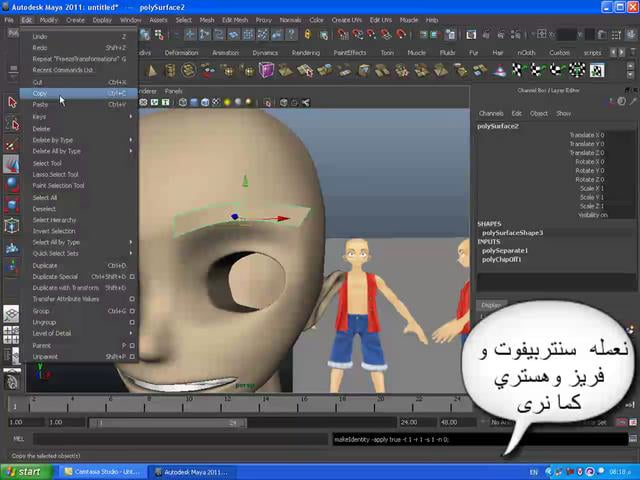Open Show menu in Channel Box
The width and height of the screenshot is (640, 480).
click(563, 113)
